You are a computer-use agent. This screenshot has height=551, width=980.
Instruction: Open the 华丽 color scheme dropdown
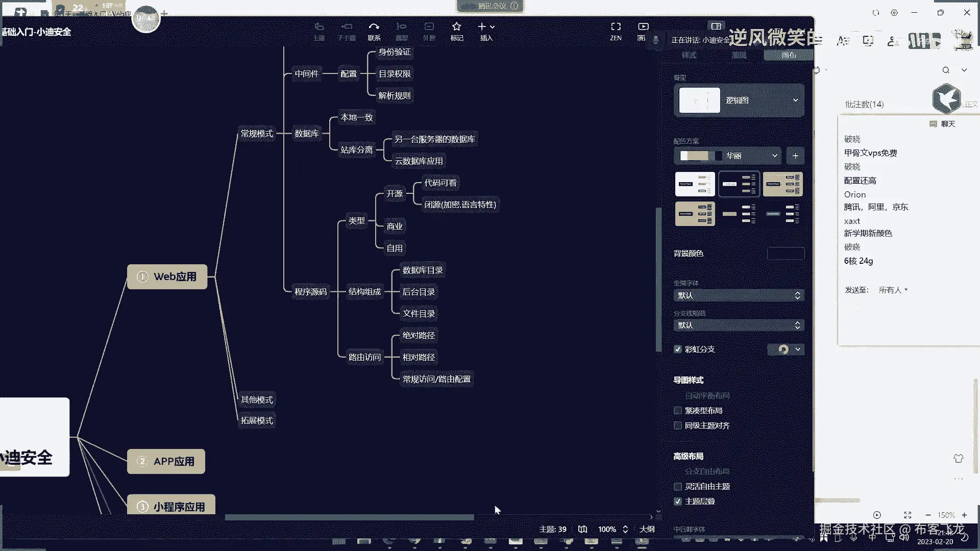click(774, 156)
